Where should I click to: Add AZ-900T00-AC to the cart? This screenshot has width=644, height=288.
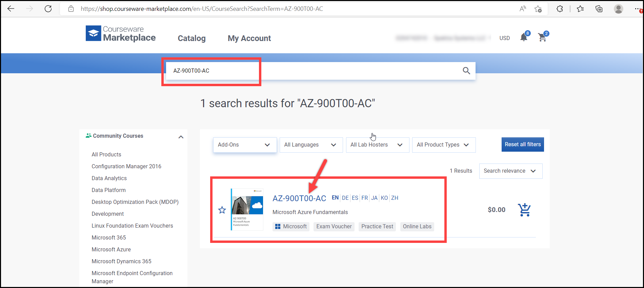[x=524, y=210]
